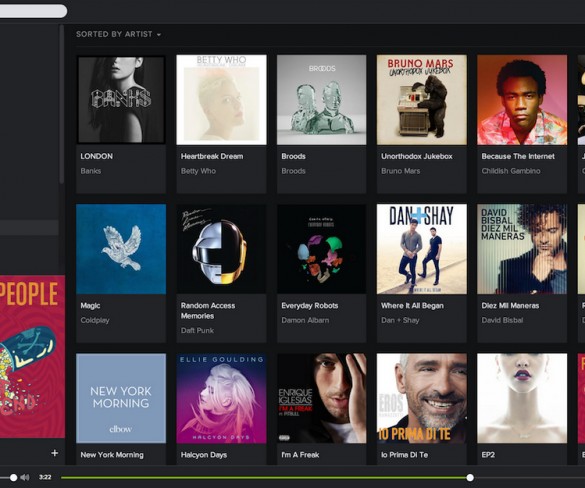Click the Because The Internet title

click(518, 156)
